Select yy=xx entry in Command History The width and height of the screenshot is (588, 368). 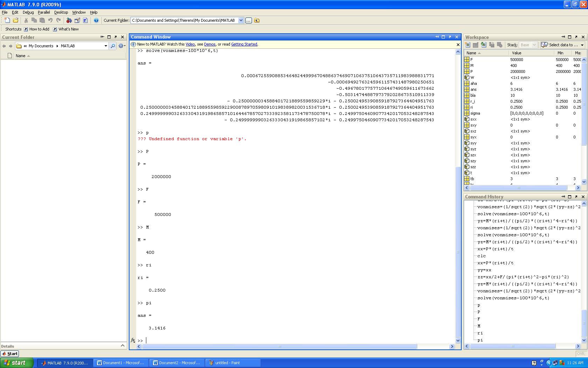click(484, 270)
